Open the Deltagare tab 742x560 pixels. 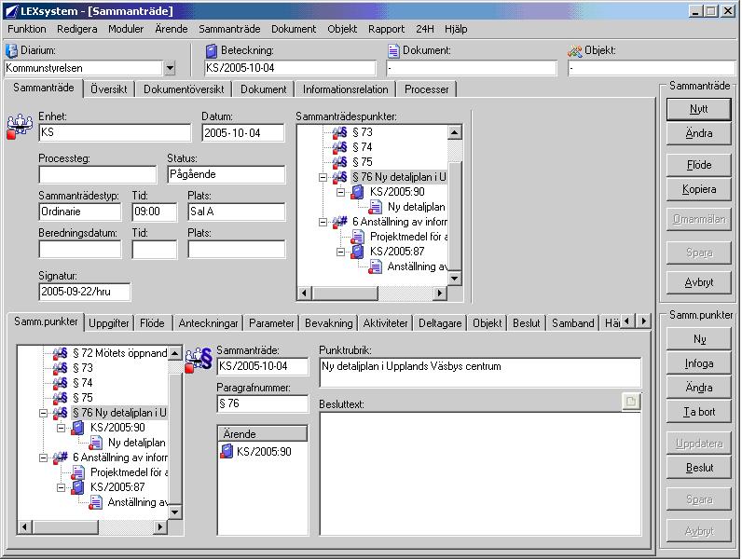(440, 323)
